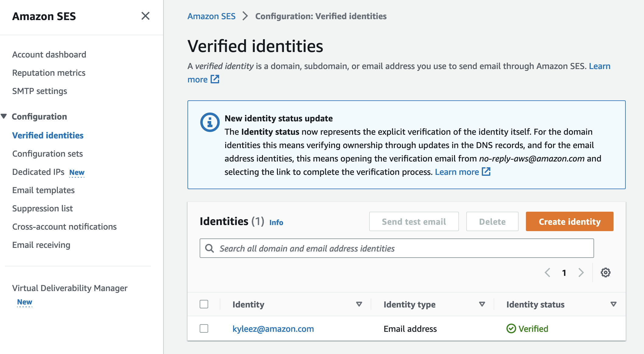Check the kyleez@amazon.com row checkbox
This screenshot has width=644, height=354.
point(204,328)
